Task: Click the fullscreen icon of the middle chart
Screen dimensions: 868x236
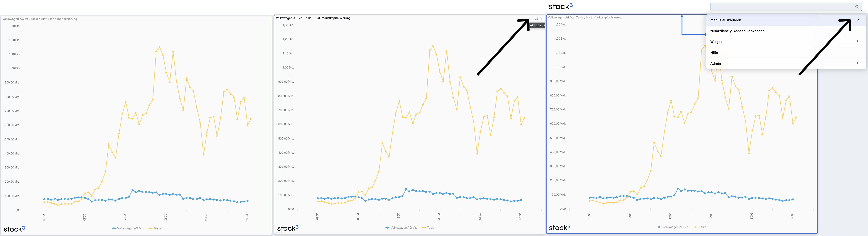Action: point(536,18)
